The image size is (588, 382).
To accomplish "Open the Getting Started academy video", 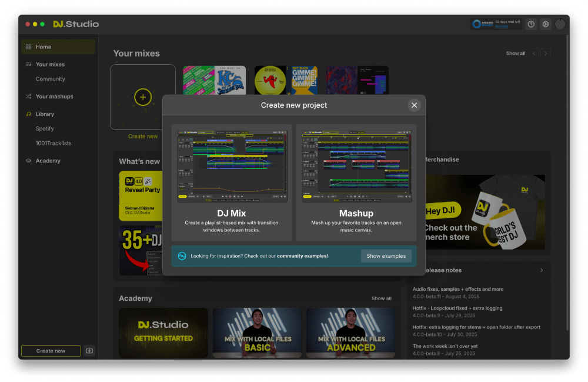I will point(163,333).
